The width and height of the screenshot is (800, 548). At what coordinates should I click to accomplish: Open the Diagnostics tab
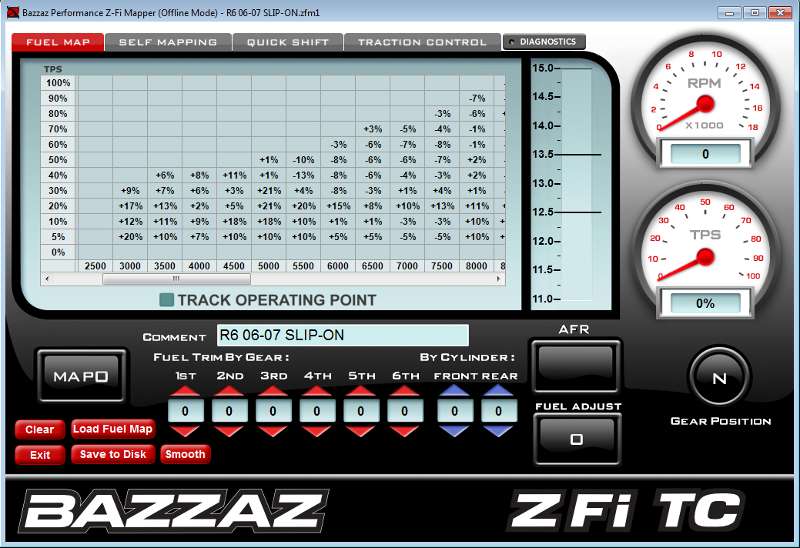coord(544,42)
